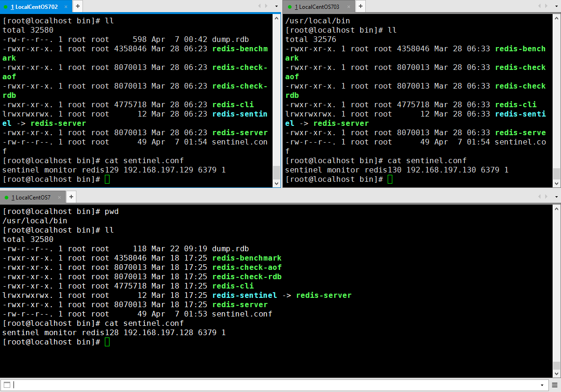Open the compose bar hamburger menu icon
The height and width of the screenshot is (392, 561).
pos(555,385)
